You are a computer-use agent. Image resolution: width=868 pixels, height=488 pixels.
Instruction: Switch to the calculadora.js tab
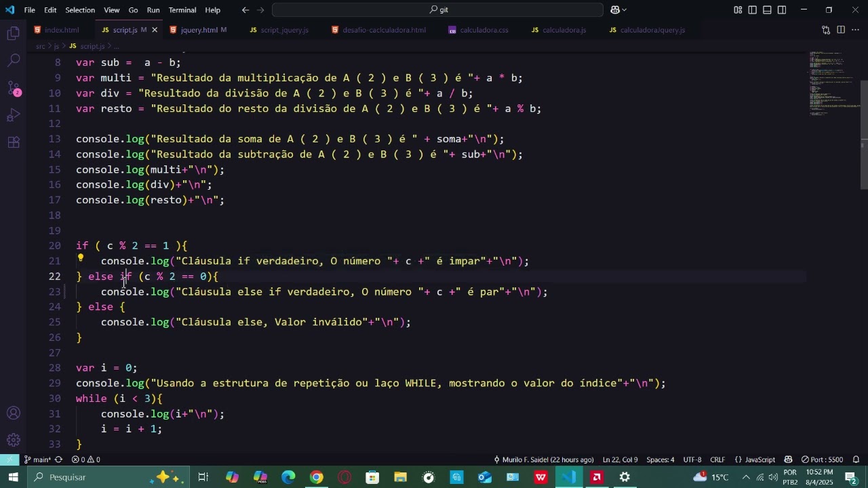[563, 30]
